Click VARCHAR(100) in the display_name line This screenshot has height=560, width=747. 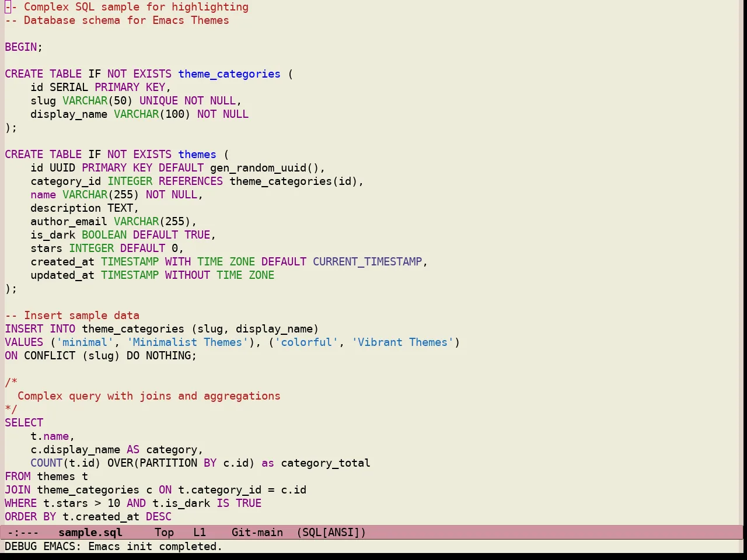152,114
